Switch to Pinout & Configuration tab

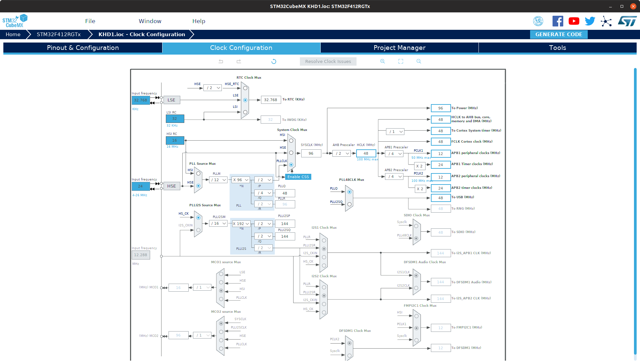(x=83, y=48)
